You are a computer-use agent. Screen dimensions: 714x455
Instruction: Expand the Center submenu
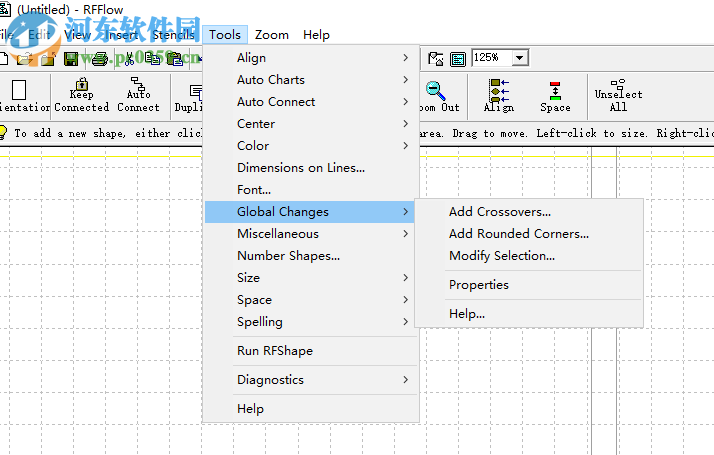pos(311,123)
